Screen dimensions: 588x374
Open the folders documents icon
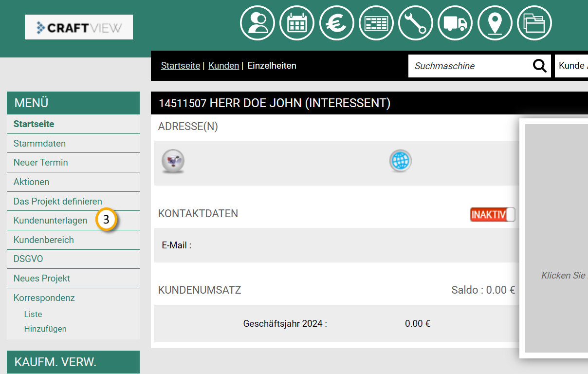(534, 23)
